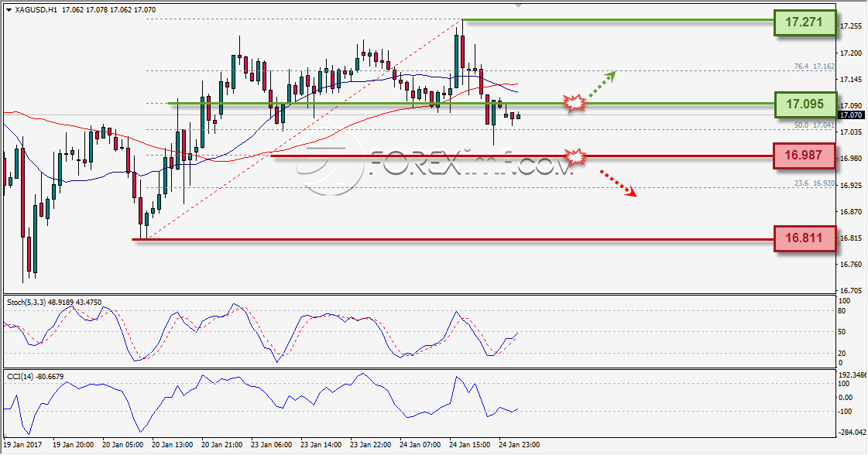Click the -100 level on the CCI scale
The height and width of the screenshot is (455, 868).
[x=846, y=411]
